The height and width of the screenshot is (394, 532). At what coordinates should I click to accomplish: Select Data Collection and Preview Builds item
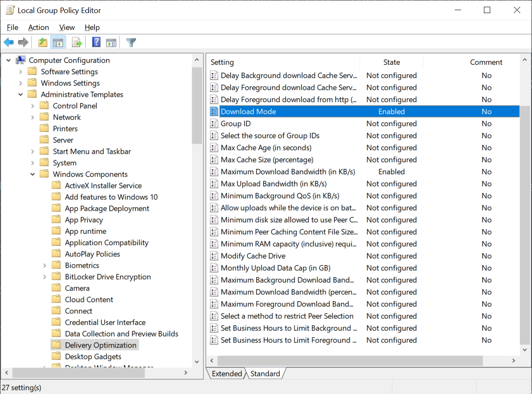pos(122,334)
